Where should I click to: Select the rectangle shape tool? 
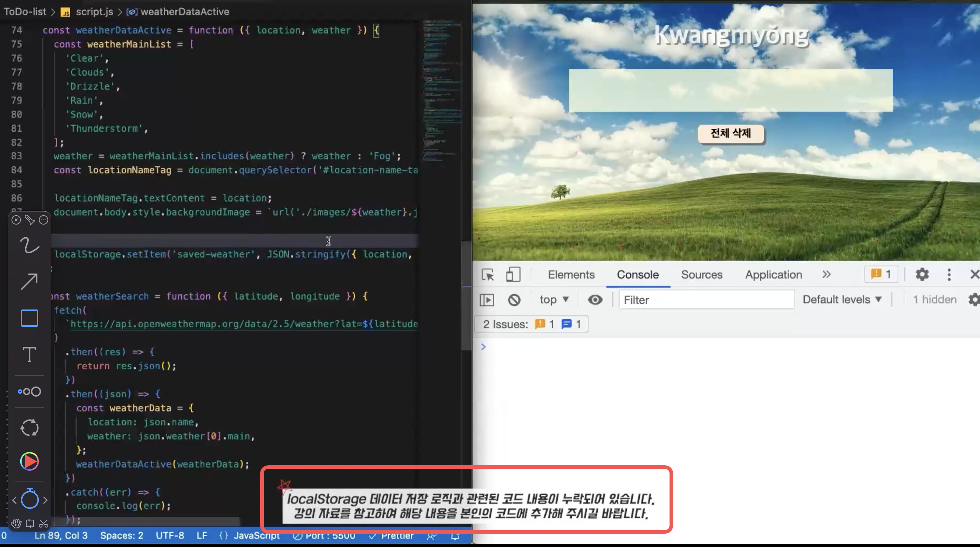[x=29, y=318]
